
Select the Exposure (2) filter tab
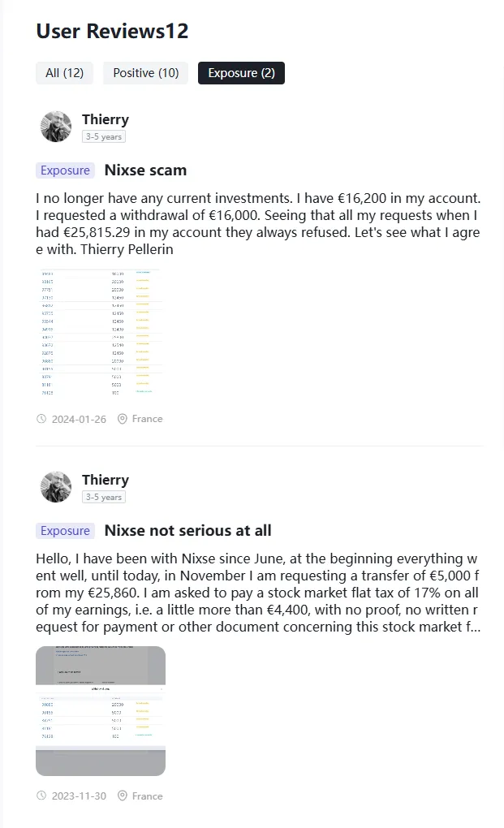tap(241, 73)
